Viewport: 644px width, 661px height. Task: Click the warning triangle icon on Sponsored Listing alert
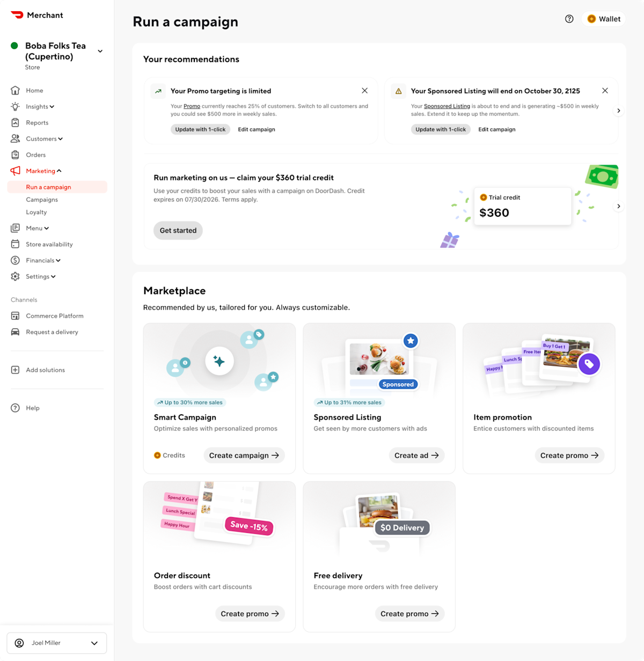[399, 91]
